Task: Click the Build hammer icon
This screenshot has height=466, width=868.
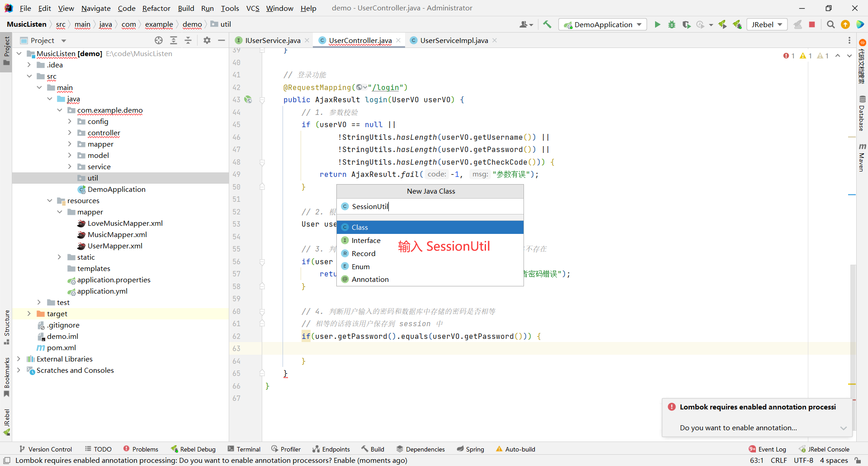Action: 547,24
